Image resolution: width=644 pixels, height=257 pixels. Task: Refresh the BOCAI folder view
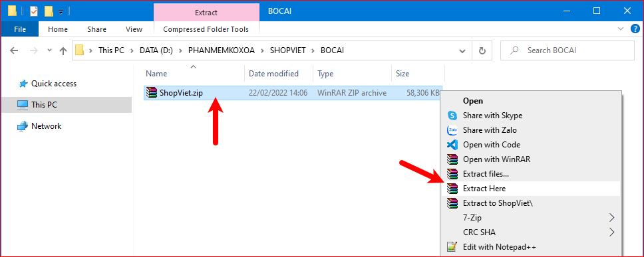(482, 51)
